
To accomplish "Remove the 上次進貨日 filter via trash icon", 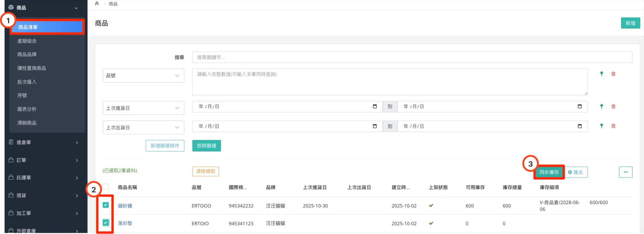I will 613,106.
